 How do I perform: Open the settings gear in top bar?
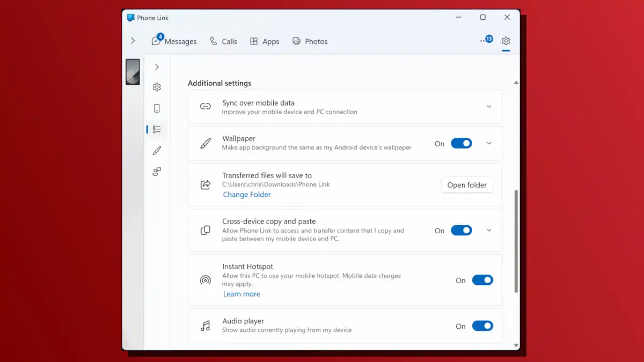tap(506, 41)
